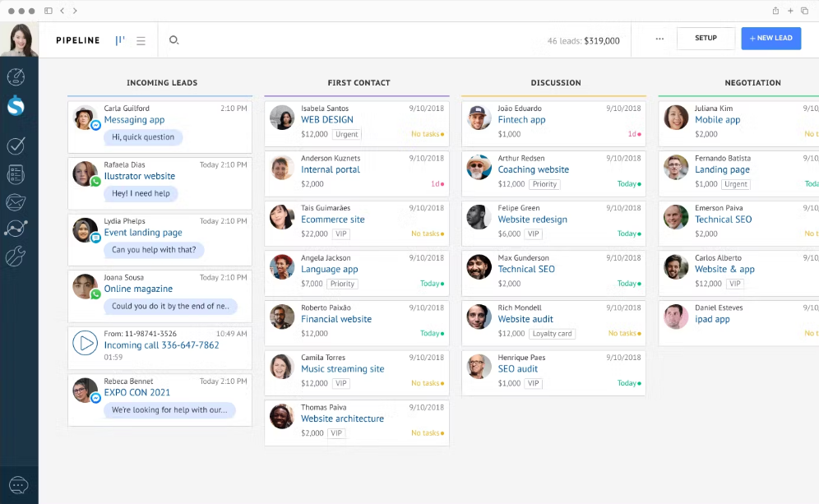
Task: Click the search magnifier icon
Action: 174,39
